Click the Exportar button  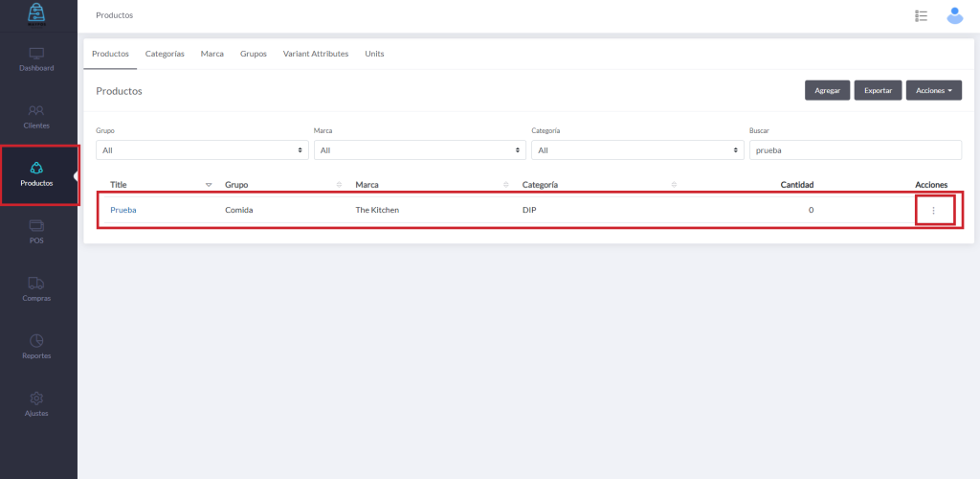878,90
